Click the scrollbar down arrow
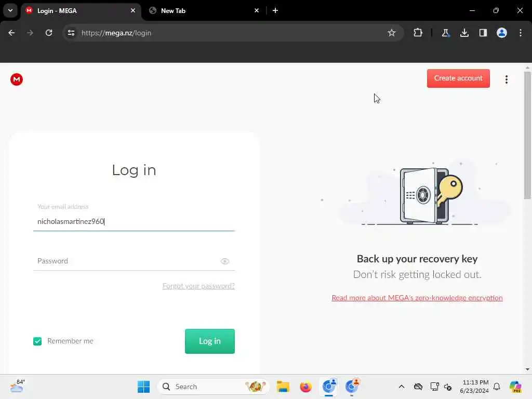Viewport: 532px width, 399px height. click(527, 369)
